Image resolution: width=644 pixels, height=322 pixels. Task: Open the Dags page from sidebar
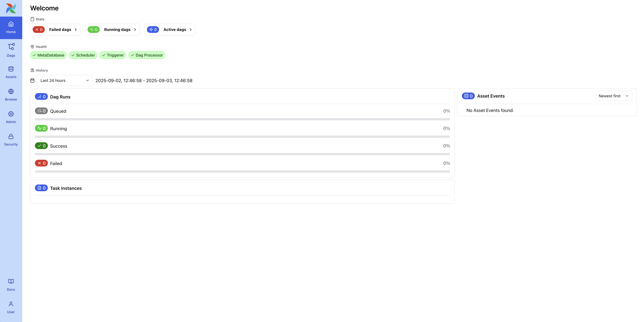[11, 50]
